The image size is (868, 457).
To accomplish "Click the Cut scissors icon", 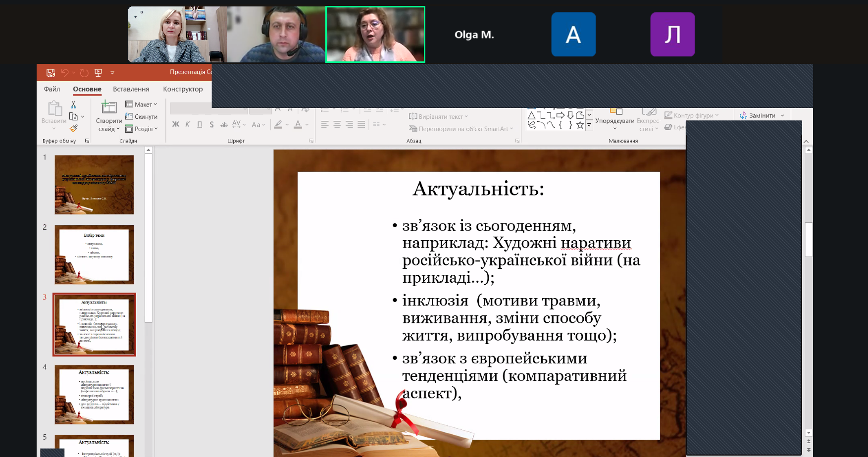I will pos(73,104).
